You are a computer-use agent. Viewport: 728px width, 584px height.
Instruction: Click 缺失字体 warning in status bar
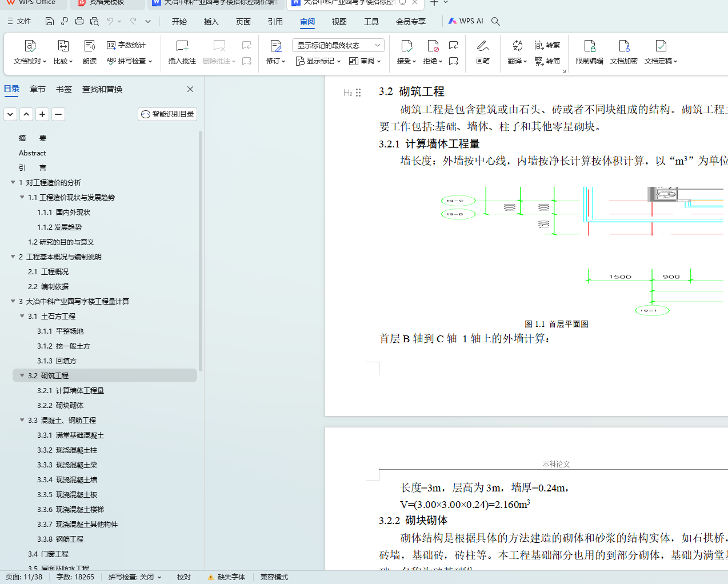pos(226,577)
